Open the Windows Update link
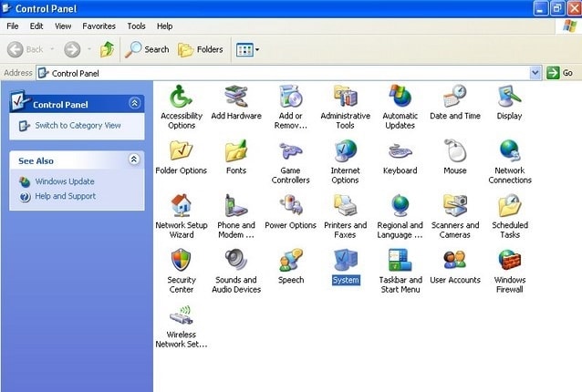The height and width of the screenshot is (392, 582). [65, 181]
